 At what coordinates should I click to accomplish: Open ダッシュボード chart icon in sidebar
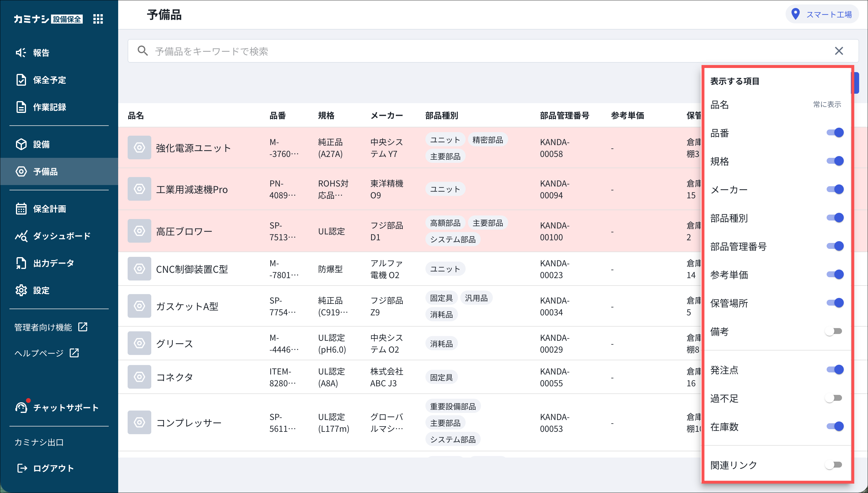coord(21,236)
